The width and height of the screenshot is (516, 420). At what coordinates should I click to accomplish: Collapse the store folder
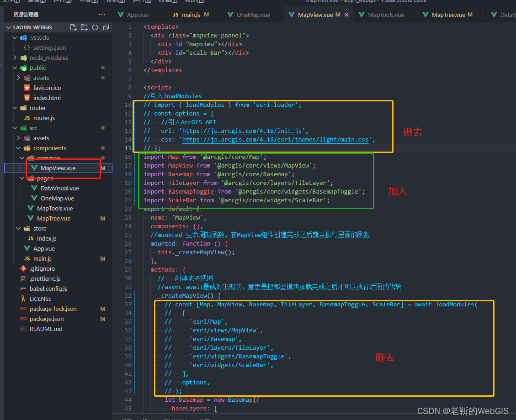click(40, 228)
